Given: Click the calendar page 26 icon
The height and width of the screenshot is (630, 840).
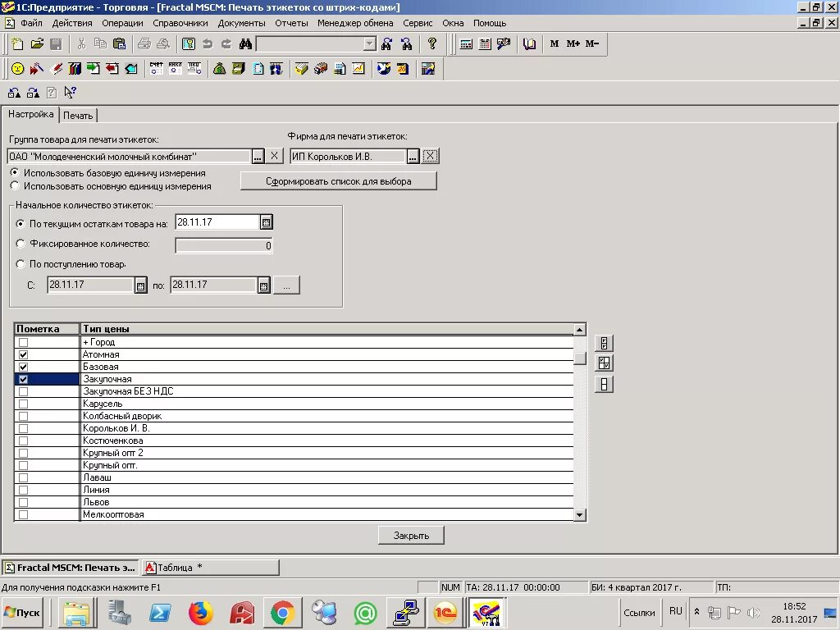Looking at the screenshot, I should (x=403, y=69).
